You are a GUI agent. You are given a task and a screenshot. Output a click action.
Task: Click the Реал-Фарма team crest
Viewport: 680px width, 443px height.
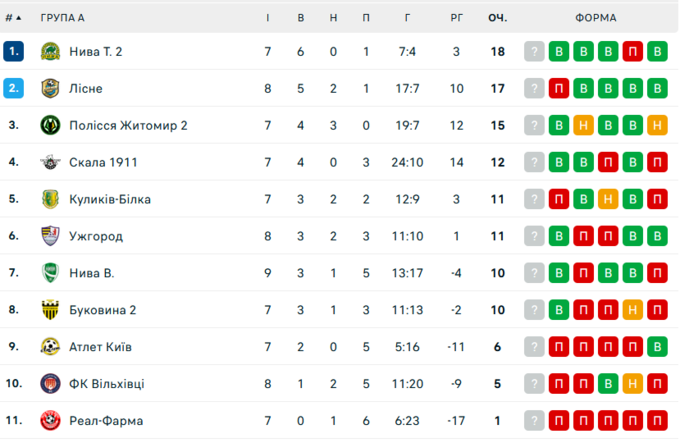pos(50,421)
